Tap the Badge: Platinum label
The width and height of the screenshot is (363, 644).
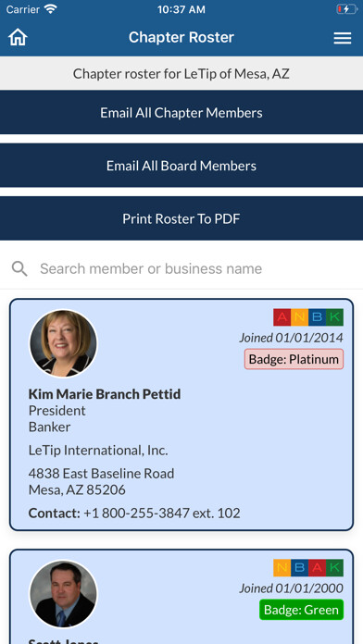(294, 359)
